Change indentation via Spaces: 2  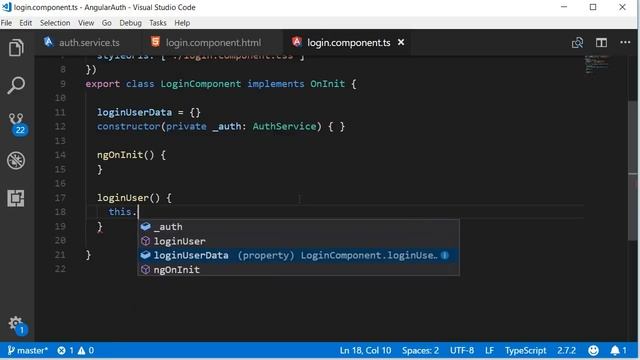pos(420,350)
